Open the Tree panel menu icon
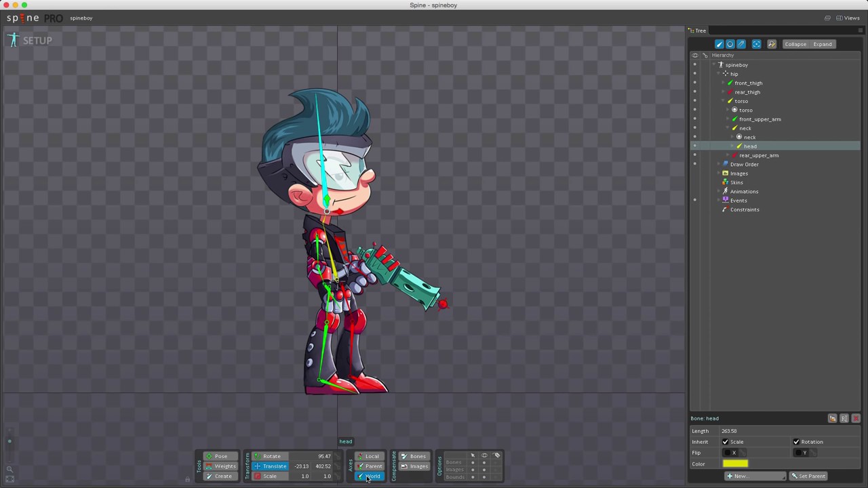This screenshot has width=868, height=488. pyautogui.click(x=861, y=30)
